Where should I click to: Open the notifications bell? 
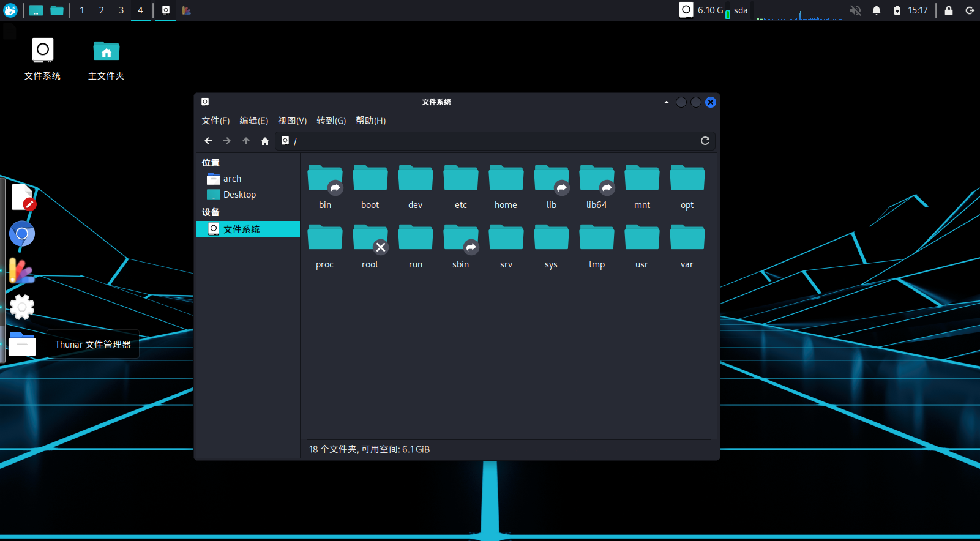pos(877,10)
